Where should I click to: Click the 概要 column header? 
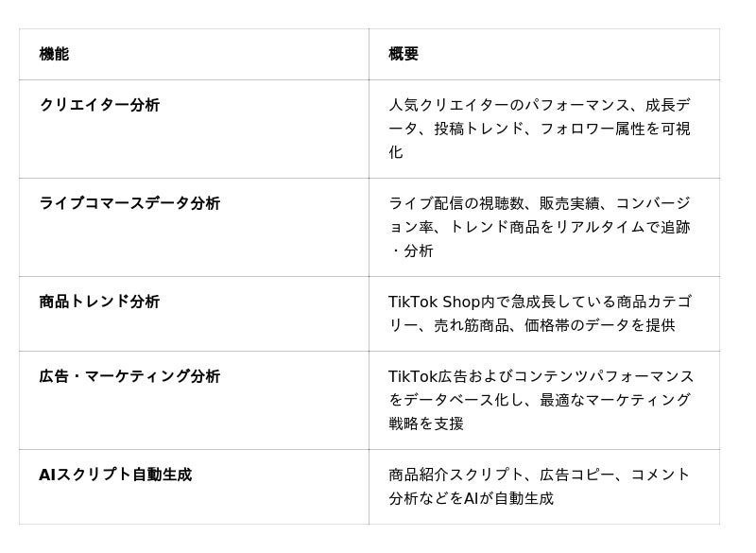[404, 54]
